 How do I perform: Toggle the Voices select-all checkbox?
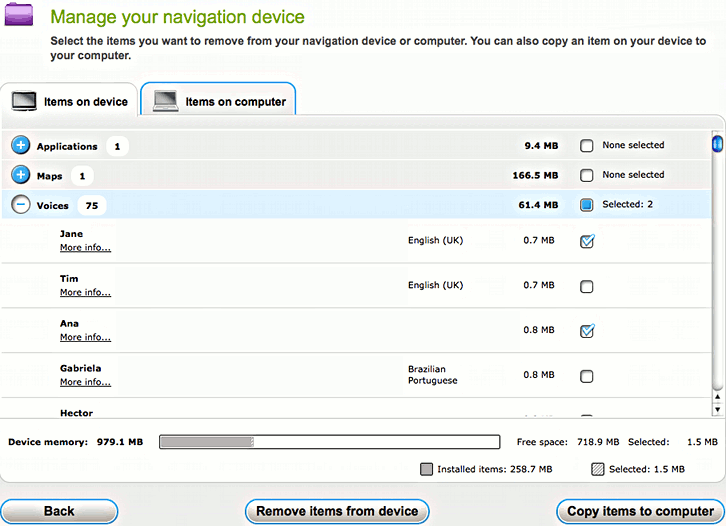pos(587,205)
